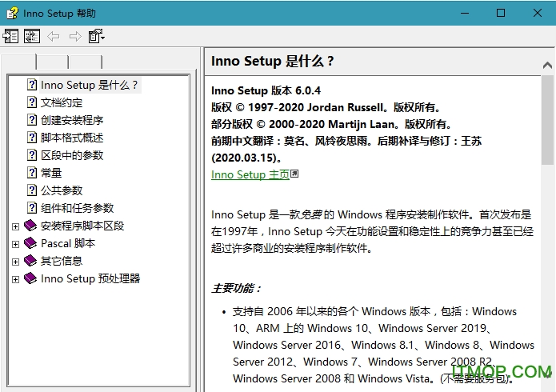Expand the '其它信息' book node
The height and width of the screenshot is (392, 556).
coord(16,262)
